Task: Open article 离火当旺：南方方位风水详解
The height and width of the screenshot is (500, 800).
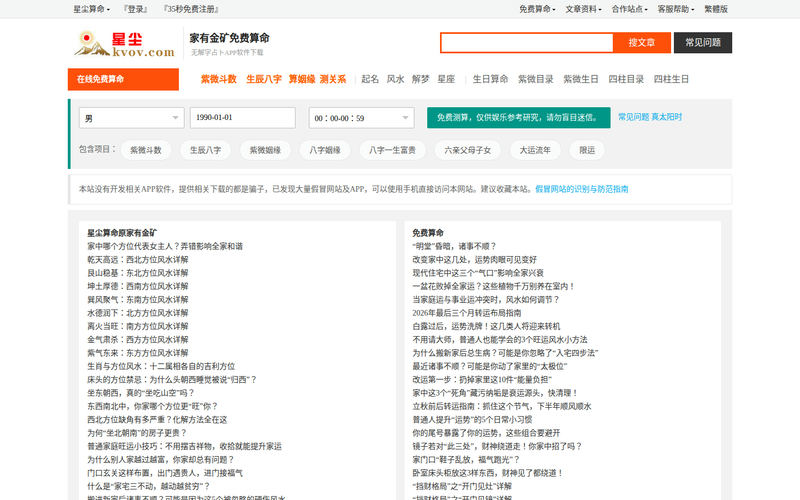Action: click(138, 326)
